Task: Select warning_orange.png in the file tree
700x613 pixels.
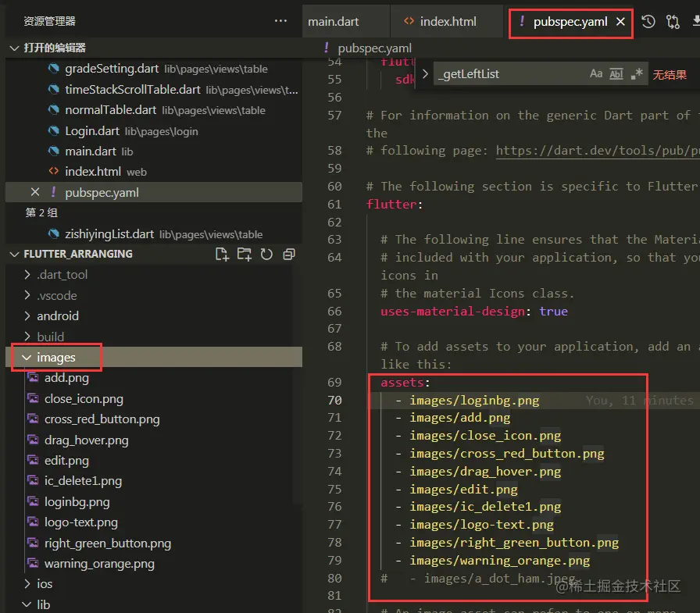Action: 99,564
